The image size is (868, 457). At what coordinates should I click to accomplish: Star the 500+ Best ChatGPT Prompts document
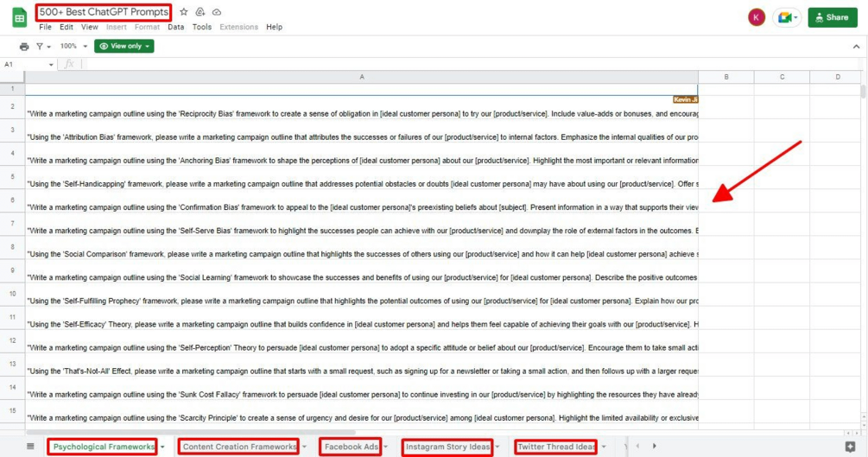pos(184,12)
